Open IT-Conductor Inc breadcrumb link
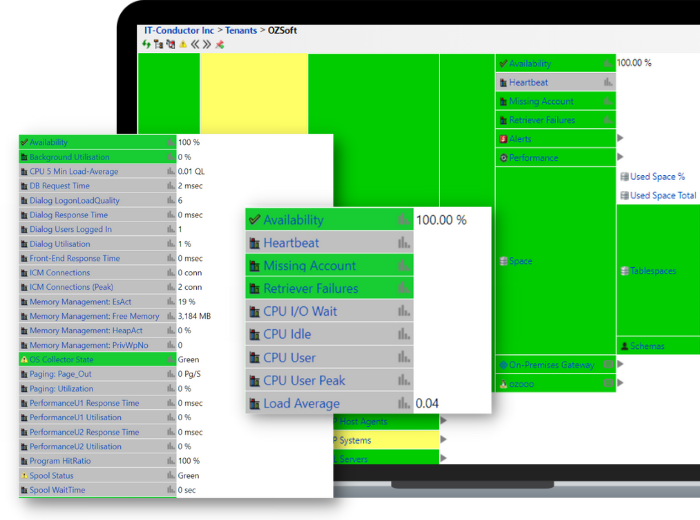Viewport: 700px width, 520px height. click(x=179, y=30)
